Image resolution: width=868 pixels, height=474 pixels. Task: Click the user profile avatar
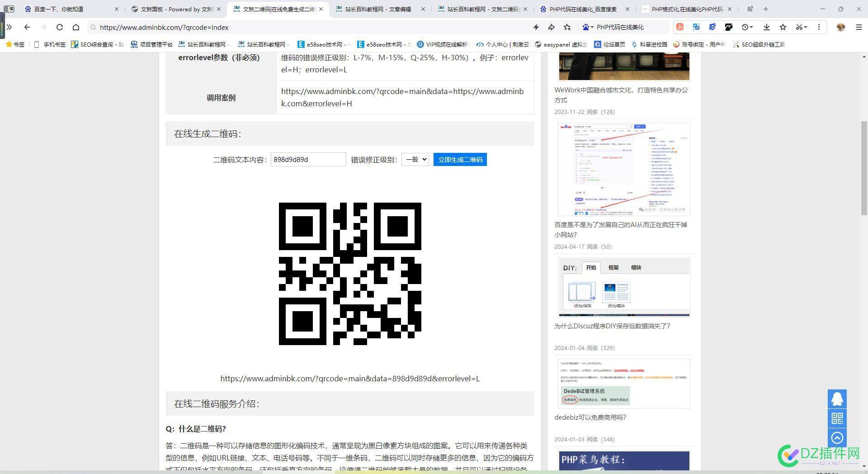[x=841, y=27]
